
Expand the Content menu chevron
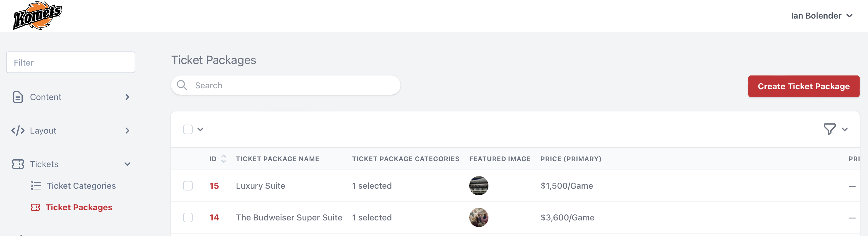click(127, 97)
